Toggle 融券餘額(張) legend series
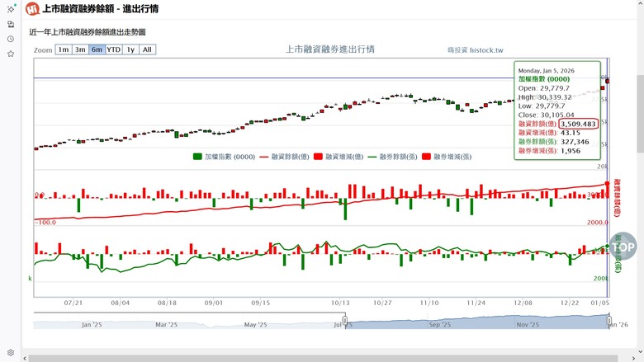Screen dimensions: 644x362 click(x=393, y=157)
